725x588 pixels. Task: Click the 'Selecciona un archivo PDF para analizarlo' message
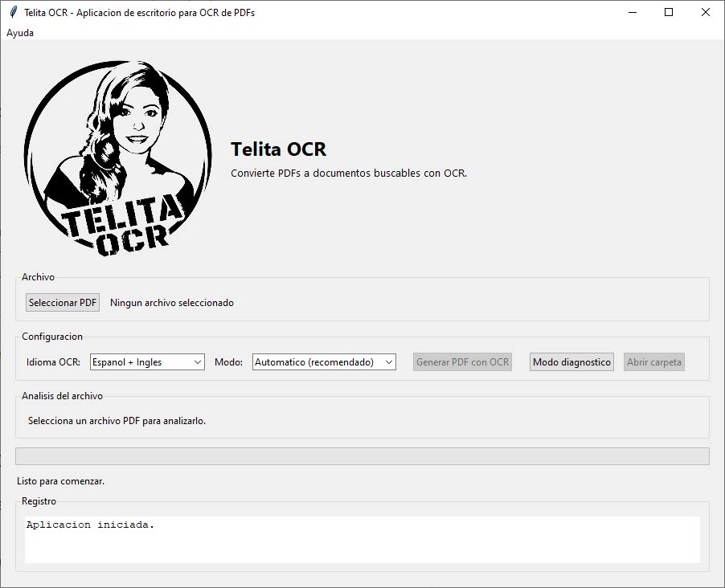pyautogui.click(x=117, y=421)
